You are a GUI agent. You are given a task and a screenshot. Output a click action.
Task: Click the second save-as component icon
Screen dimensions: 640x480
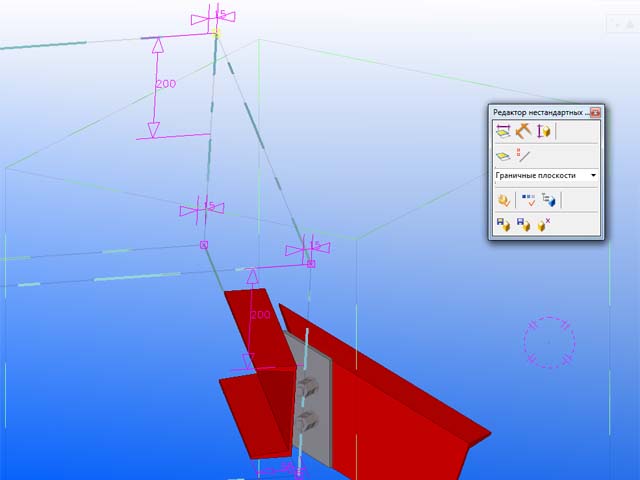click(524, 226)
